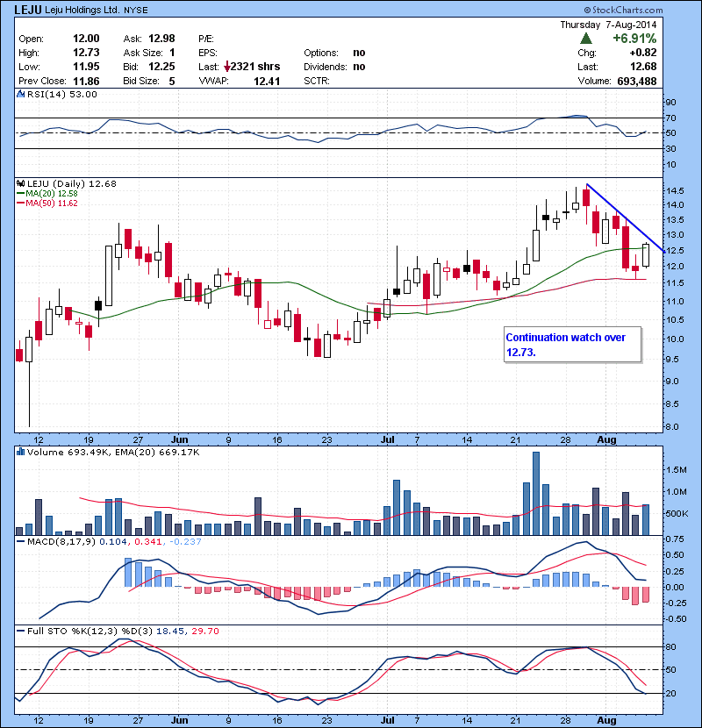Click the Volume panel bar-chart icon
Viewport: 702px width, 728px height.
tap(20, 452)
